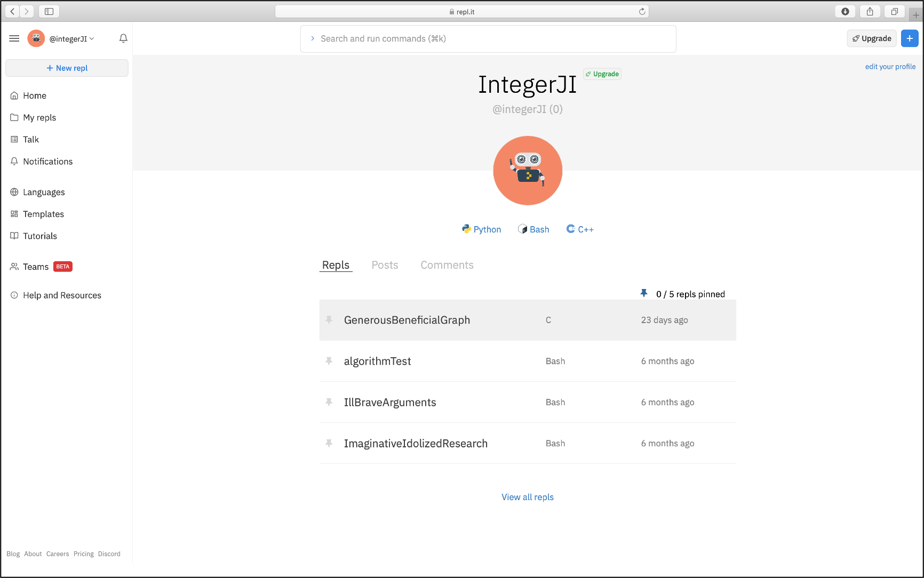Reload page with refresh icon
This screenshot has width=924, height=578.
(642, 11)
